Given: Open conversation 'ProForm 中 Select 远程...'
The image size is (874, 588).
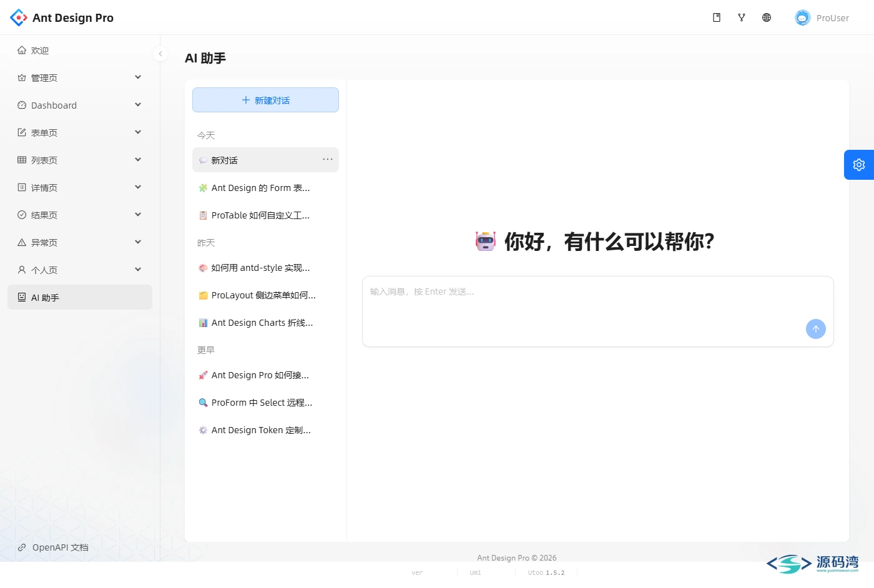Looking at the screenshot, I should (x=265, y=403).
